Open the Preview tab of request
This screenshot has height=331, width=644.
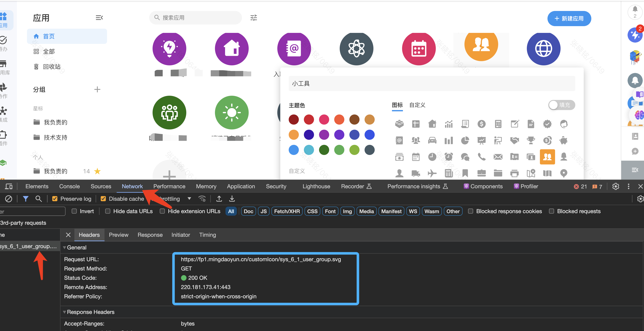[x=118, y=235]
